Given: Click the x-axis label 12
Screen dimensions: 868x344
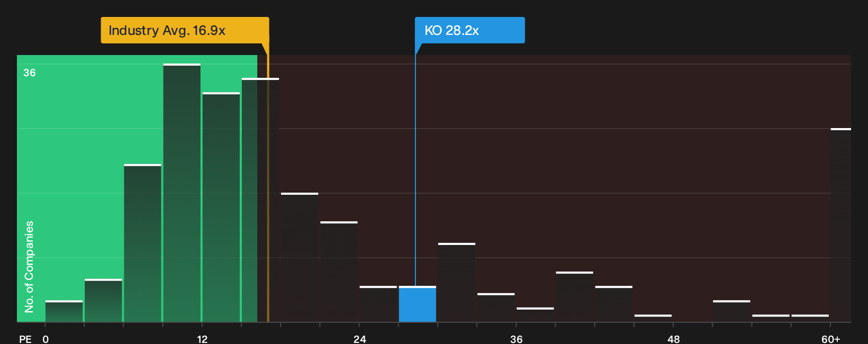Looking at the screenshot, I should pos(202,339).
